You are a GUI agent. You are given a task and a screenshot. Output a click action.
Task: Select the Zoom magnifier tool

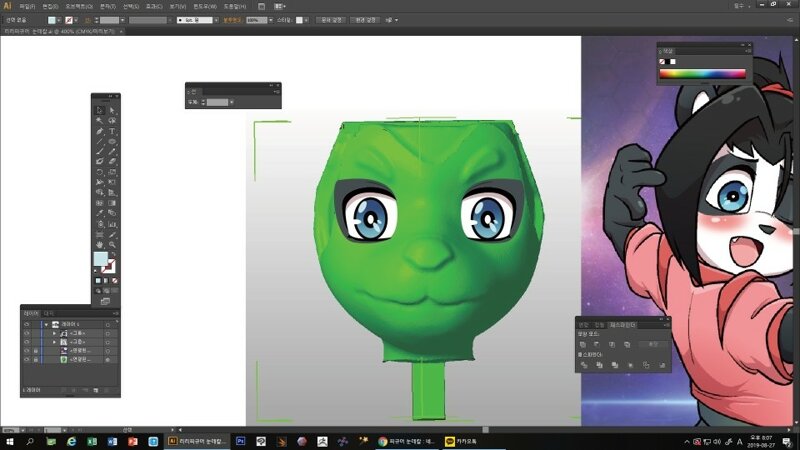tap(112, 245)
